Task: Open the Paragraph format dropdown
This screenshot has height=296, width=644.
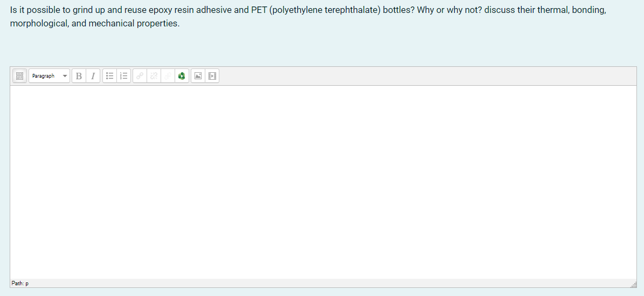Action: [49, 76]
